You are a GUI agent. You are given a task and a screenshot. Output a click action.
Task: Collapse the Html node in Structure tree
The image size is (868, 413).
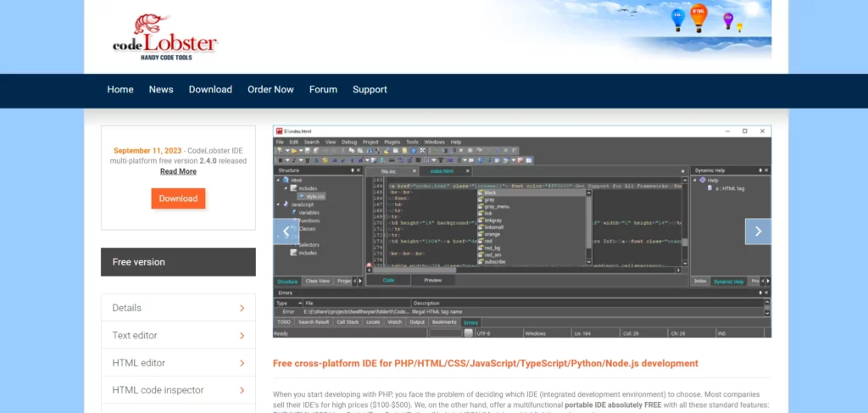[278, 180]
